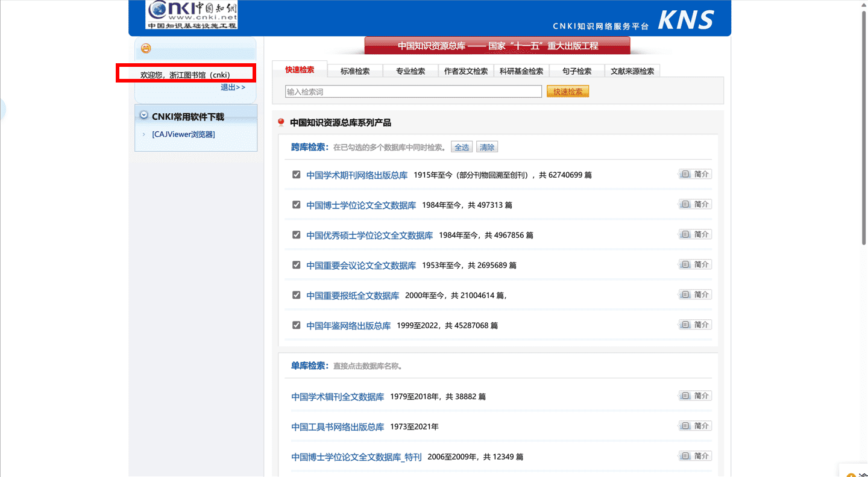Click the smiley face icon in login panel
This screenshot has height=477, width=868.
tap(146, 48)
